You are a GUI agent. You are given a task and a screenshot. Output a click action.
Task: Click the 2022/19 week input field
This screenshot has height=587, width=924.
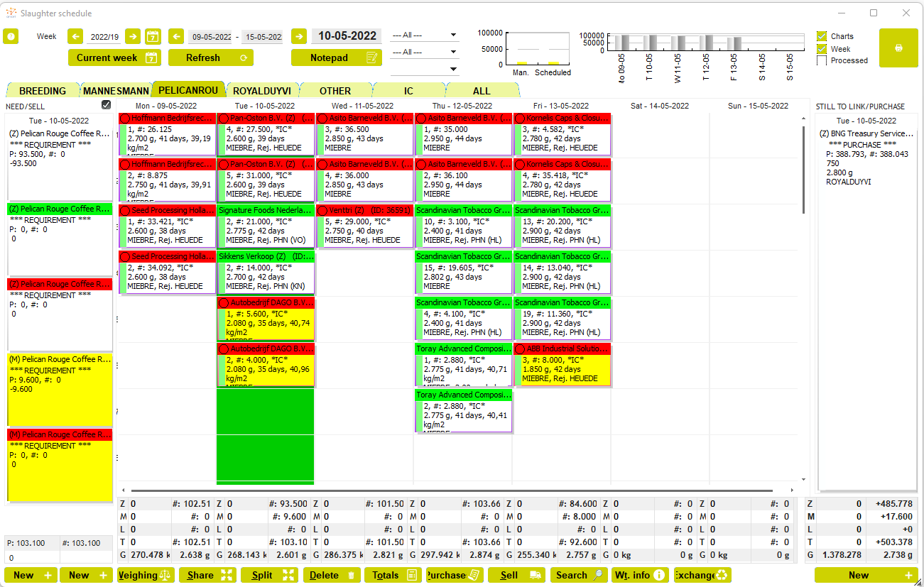(104, 36)
